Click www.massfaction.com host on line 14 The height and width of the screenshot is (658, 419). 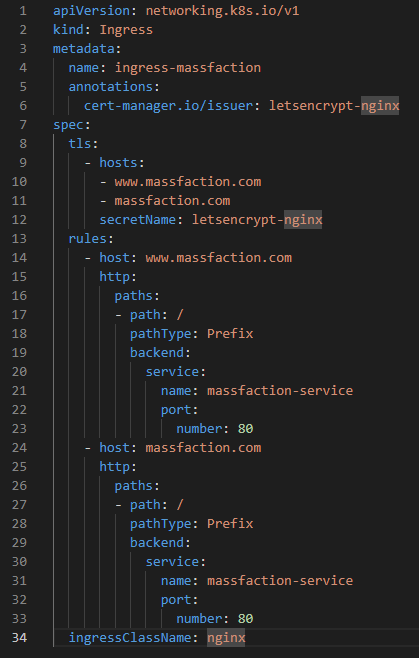click(218, 258)
